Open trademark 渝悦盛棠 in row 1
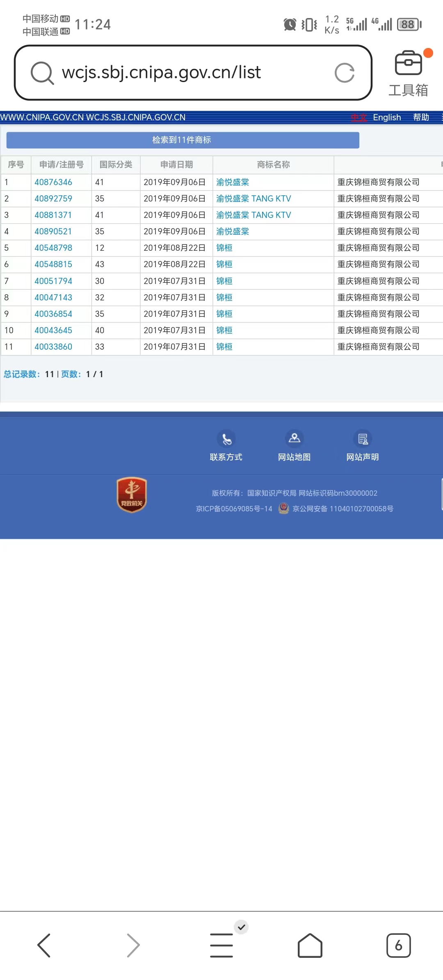Image resolution: width=443 pixels, height=980 pixels. click(233, 182)
